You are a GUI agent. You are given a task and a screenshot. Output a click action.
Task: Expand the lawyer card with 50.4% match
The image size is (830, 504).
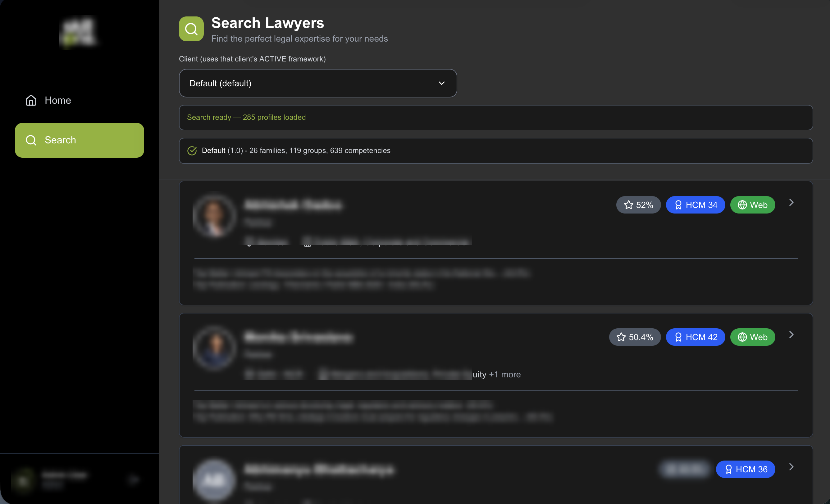point(791,335)
